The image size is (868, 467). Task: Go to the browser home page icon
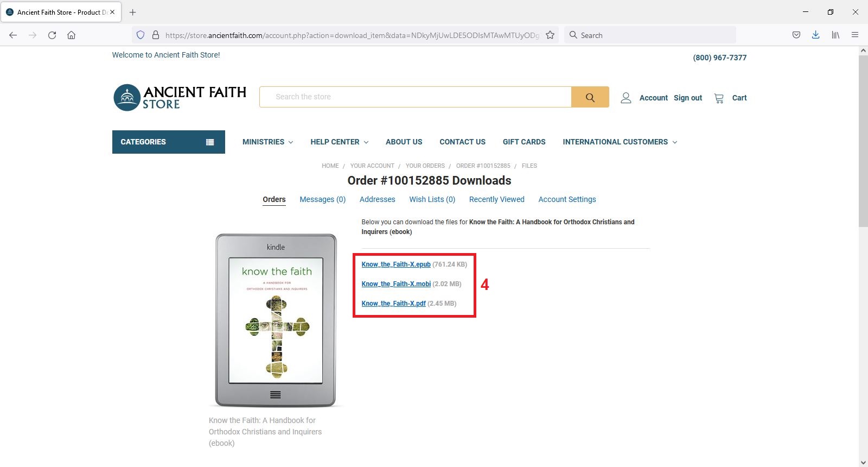pyautogui.click(x=71, y=35)
